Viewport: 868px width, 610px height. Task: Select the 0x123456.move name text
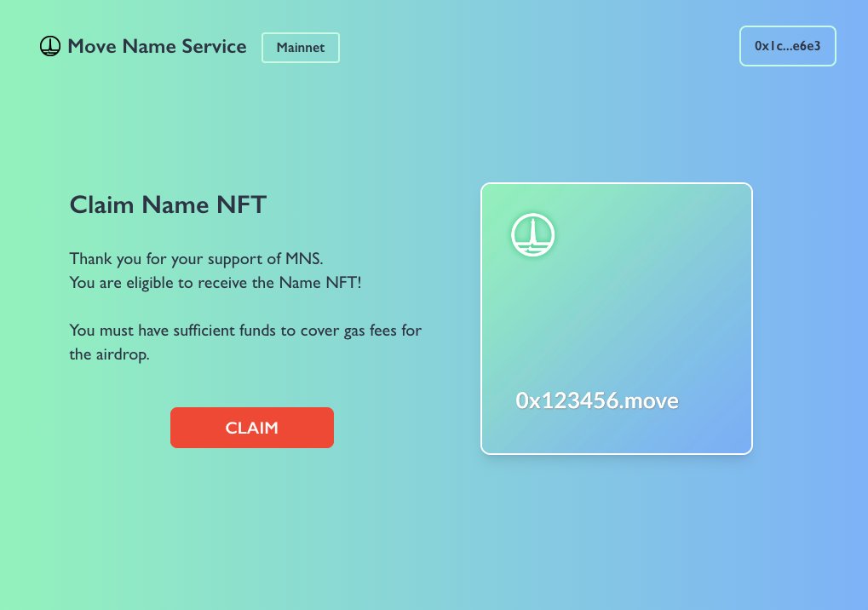click(597, 400)
